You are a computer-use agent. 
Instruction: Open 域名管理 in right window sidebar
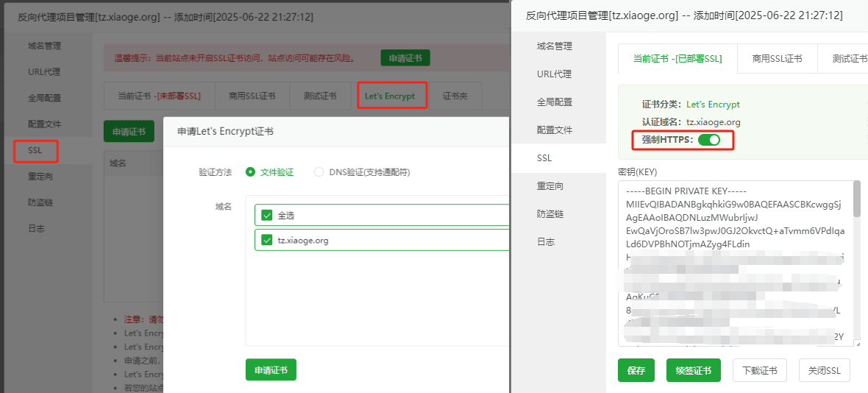point(555,46)
